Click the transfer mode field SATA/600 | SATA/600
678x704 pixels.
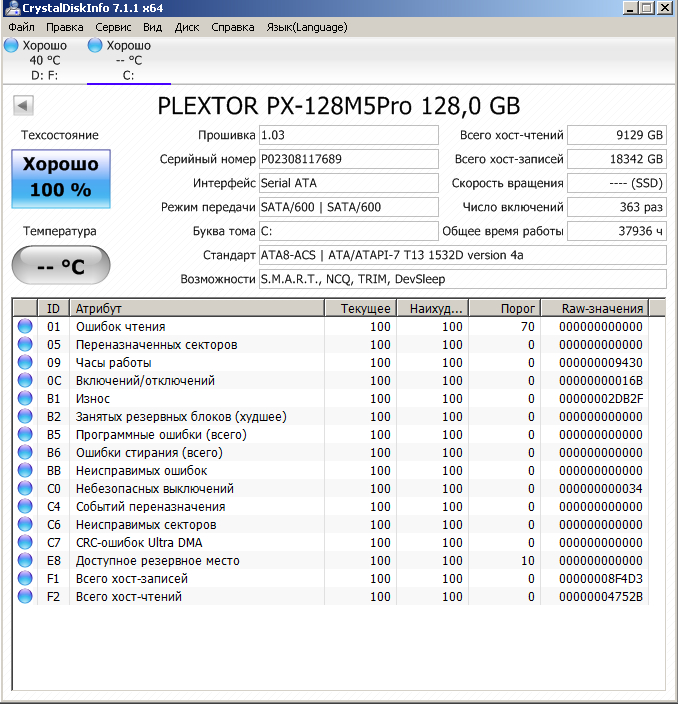pyautogui.click(x=349, y=207)
